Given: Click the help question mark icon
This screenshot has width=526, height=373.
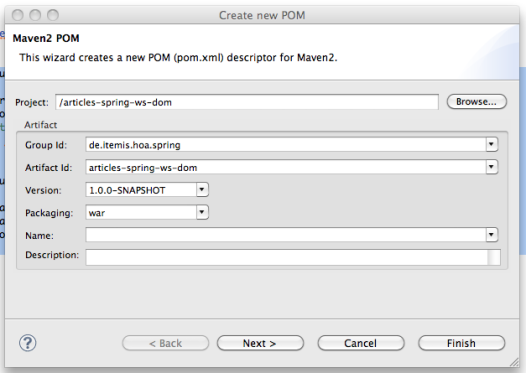Looking at the screenshot, I should point(28,343).
